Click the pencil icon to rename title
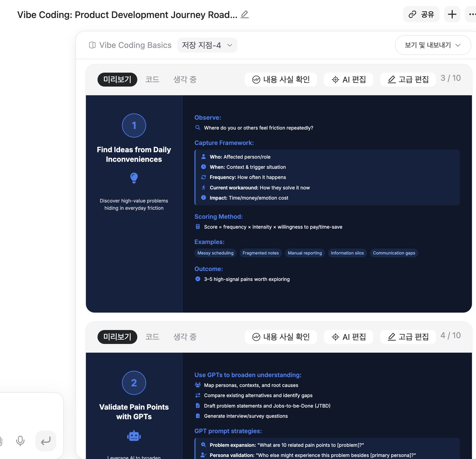The image size is (476, 459). coord(245,14)
